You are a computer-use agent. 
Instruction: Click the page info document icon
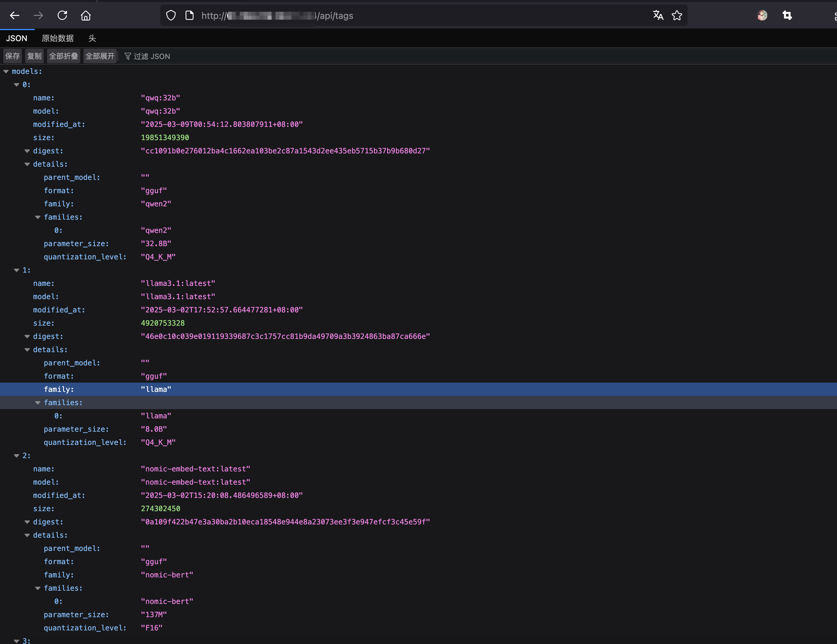click(x=189, y=15)
